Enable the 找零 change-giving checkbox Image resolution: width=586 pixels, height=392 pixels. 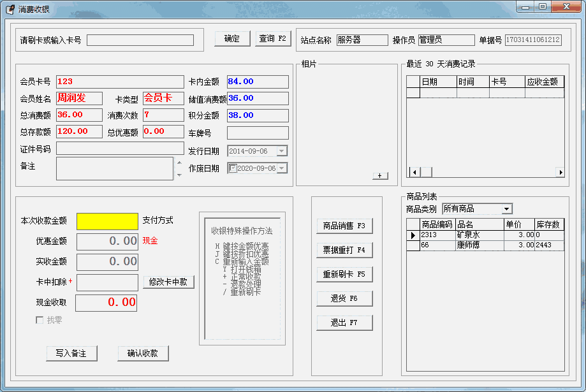click(40, 320)
